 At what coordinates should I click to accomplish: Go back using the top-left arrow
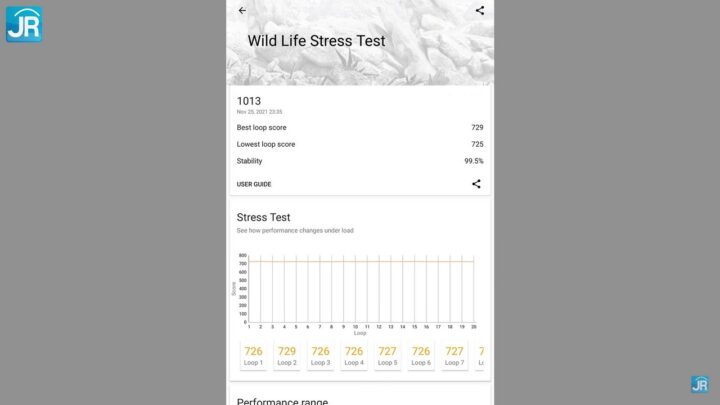click(x=242, y=10)
